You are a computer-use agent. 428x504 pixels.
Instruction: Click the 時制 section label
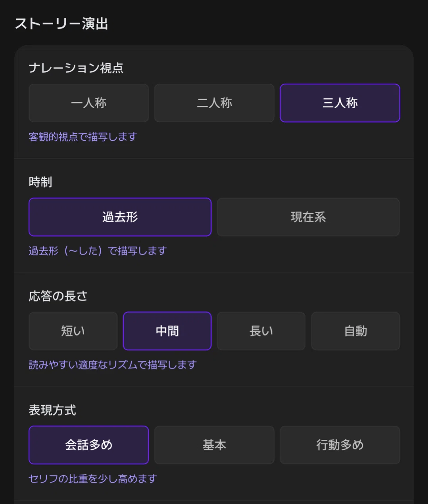click(x=40, y=182)
